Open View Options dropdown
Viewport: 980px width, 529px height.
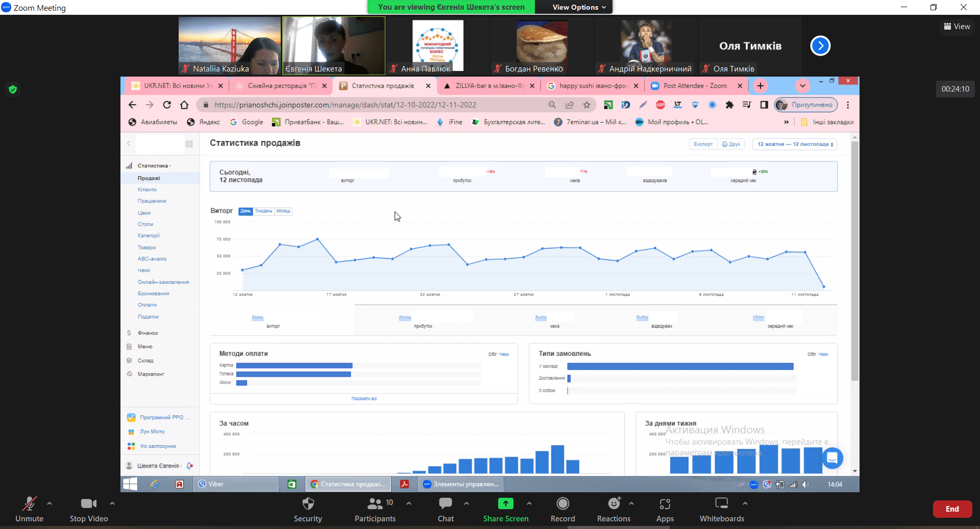(x=579, y=7)
